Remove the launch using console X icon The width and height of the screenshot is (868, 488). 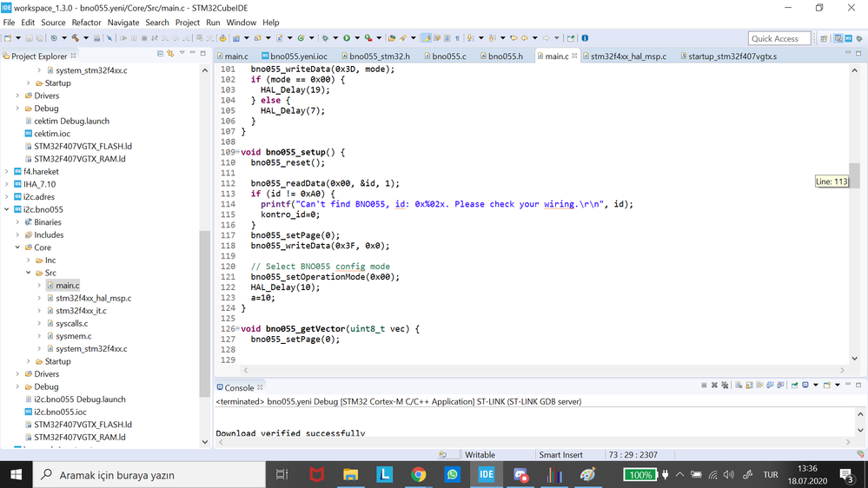(714, 385)
